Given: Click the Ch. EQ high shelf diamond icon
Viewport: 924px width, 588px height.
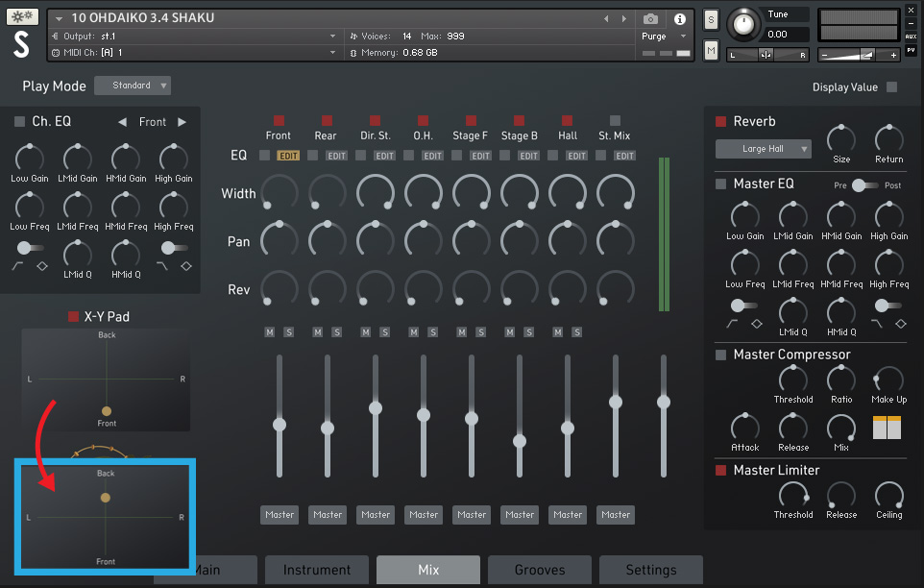Looking at the screenshot, I should (x=186, y=266).
